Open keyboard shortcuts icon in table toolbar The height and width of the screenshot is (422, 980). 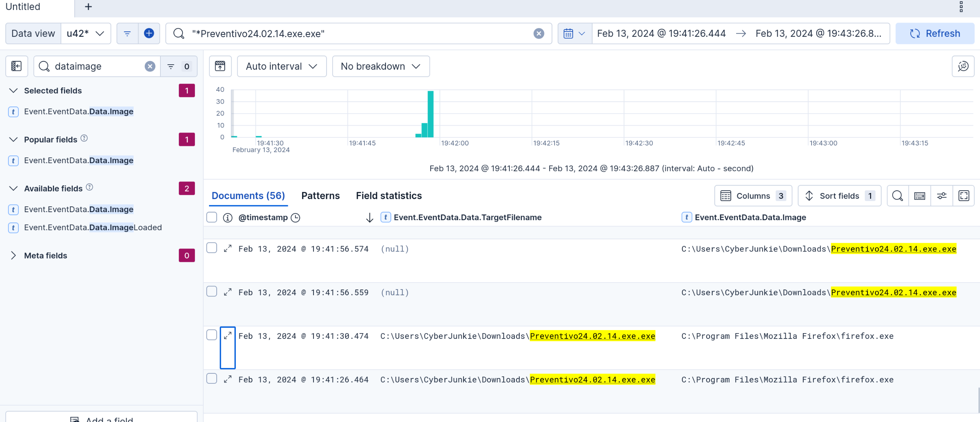coord(920,196)
